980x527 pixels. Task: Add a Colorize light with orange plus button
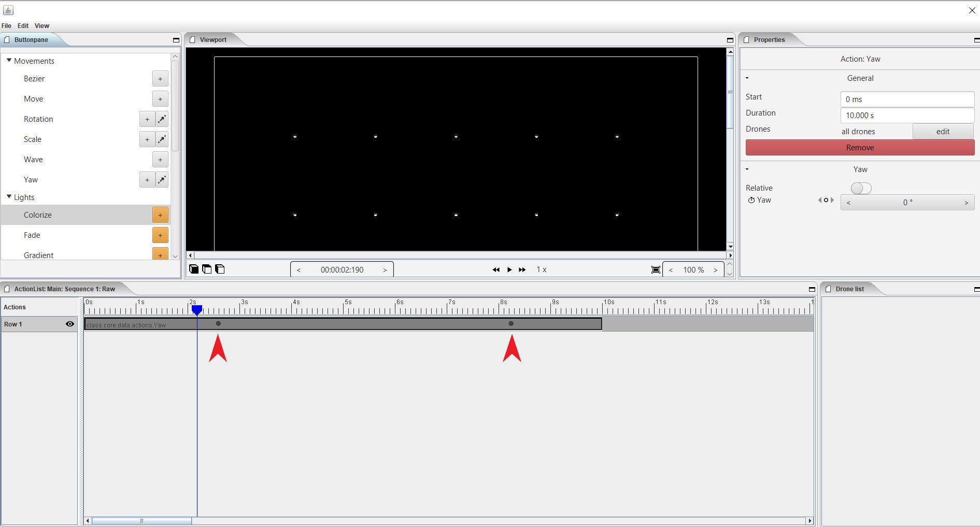click(x=160, y=215)
